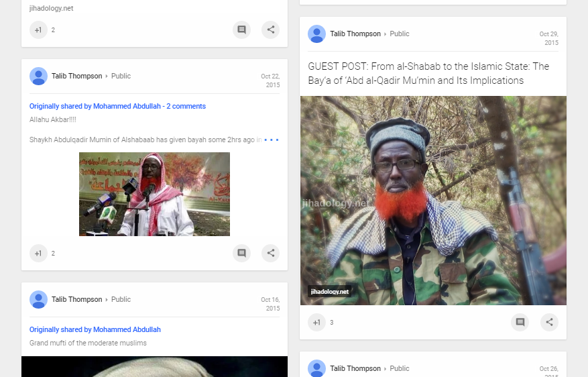Open Talib Thompson name on Oct 29 post

(355, 34)
